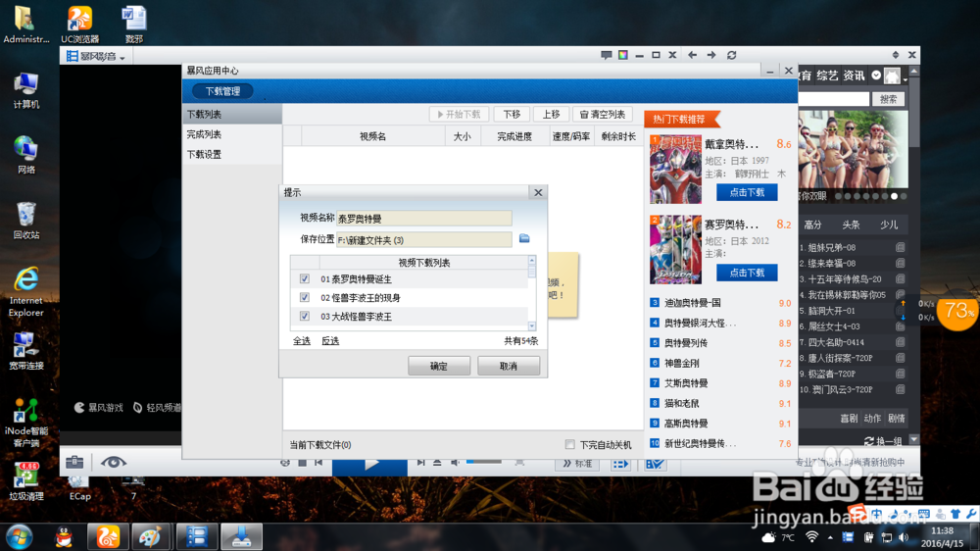Open the user avatar icon in online panel
980x551 pixels.
pos(892,75)
